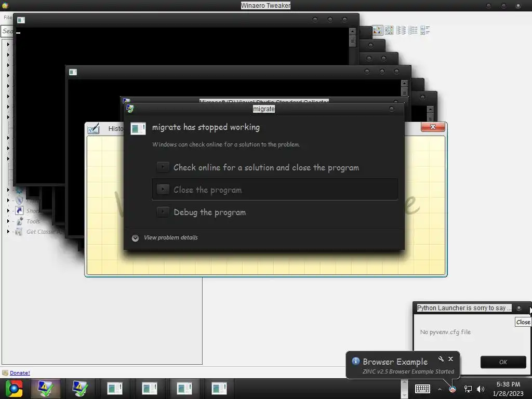Expand the Shortcuts tree node arrow
532x399 pixels.
tap(8, 211)
